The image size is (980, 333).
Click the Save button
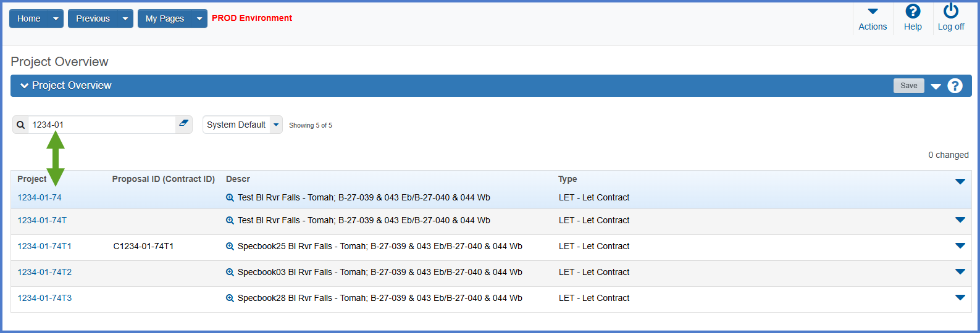click(908, 86)
